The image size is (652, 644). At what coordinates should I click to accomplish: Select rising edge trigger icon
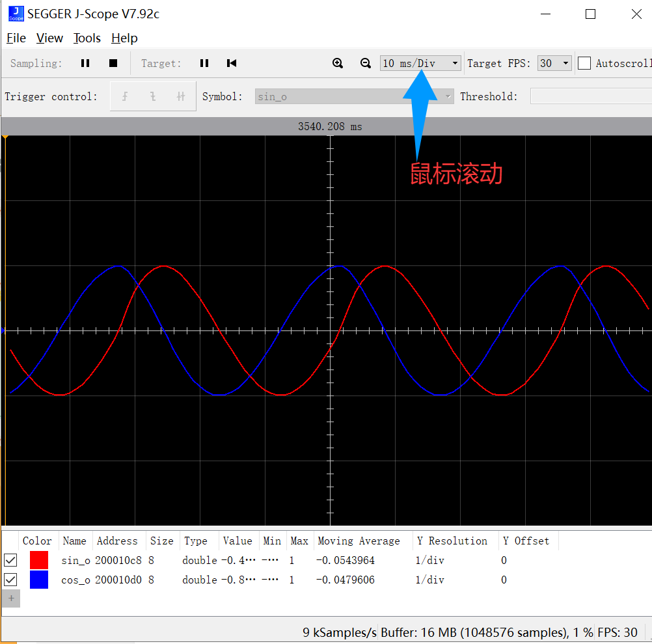(x=125, y=96)
